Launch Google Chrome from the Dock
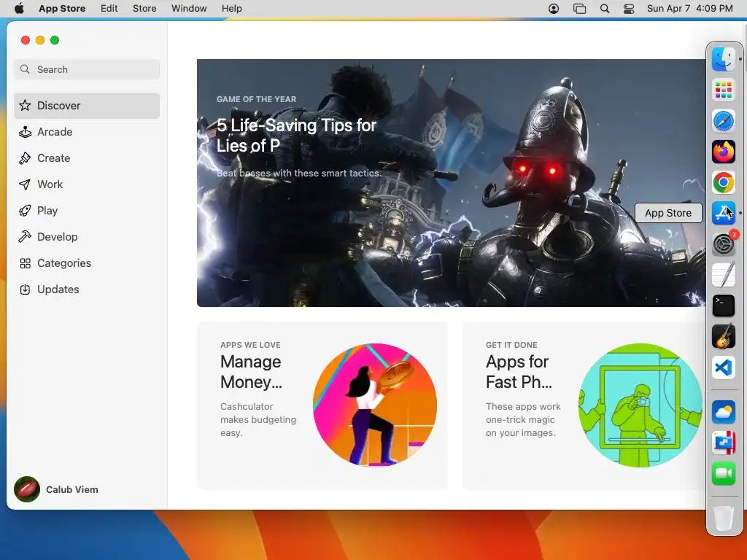Image resolution: width=747 pixels, height=560 pixels. 723,182
